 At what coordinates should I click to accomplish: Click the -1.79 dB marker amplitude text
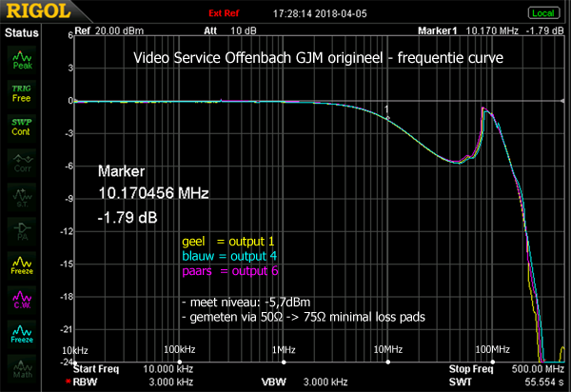[x=128, y=218]
